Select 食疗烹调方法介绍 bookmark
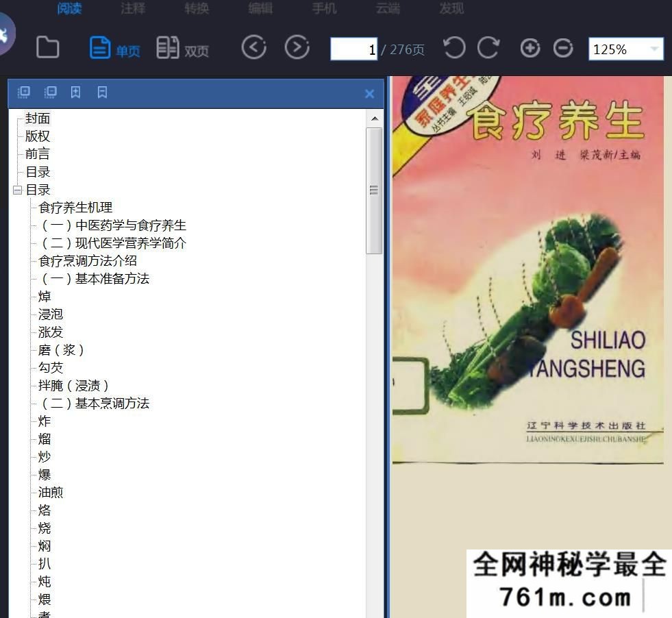 (88, 261)
